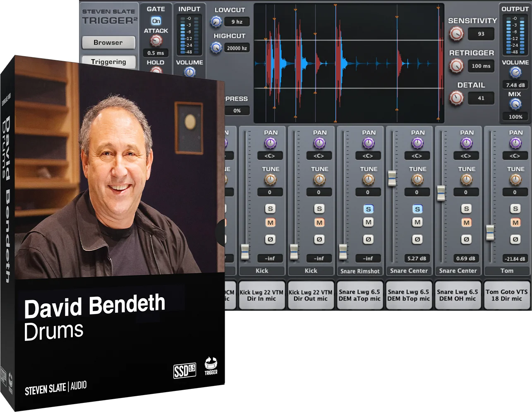
Task: Mute the Kick Dir Out mic channel
Action: [319, 223]
